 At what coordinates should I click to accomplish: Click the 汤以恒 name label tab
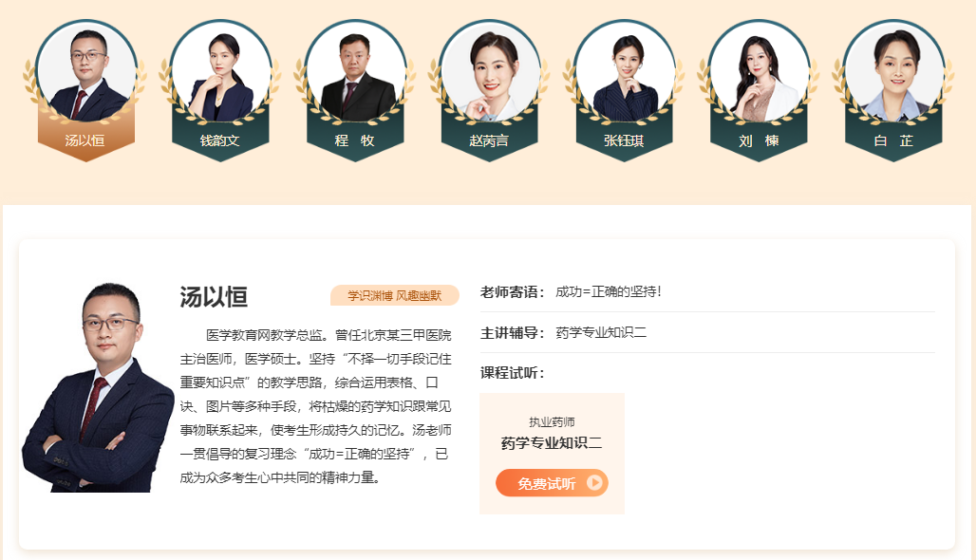[85, 140]
